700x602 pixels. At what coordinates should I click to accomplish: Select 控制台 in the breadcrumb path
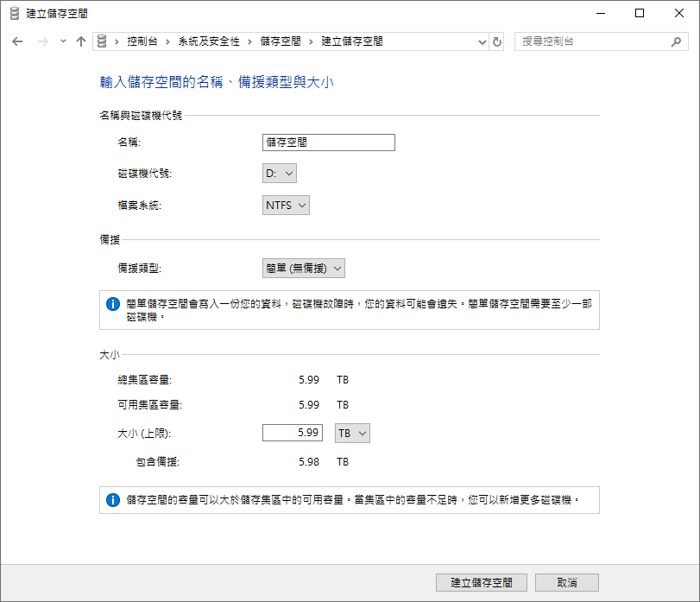(141, 41)
